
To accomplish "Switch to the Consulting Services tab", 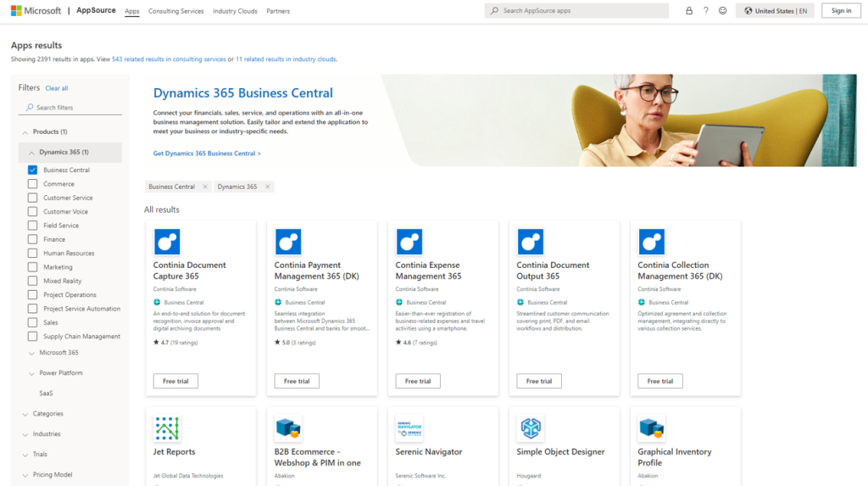I will tap(175, 11).
